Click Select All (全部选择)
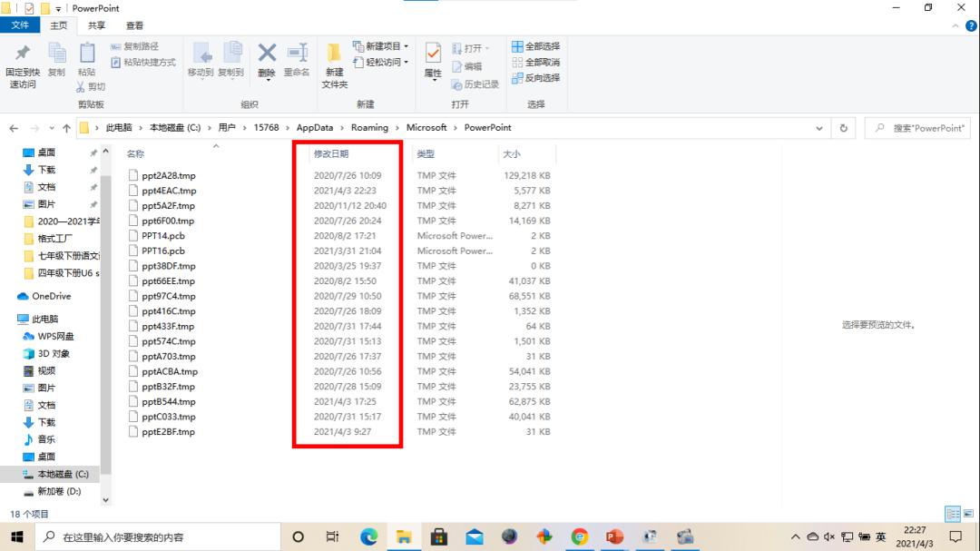 [x=535, y=46]
